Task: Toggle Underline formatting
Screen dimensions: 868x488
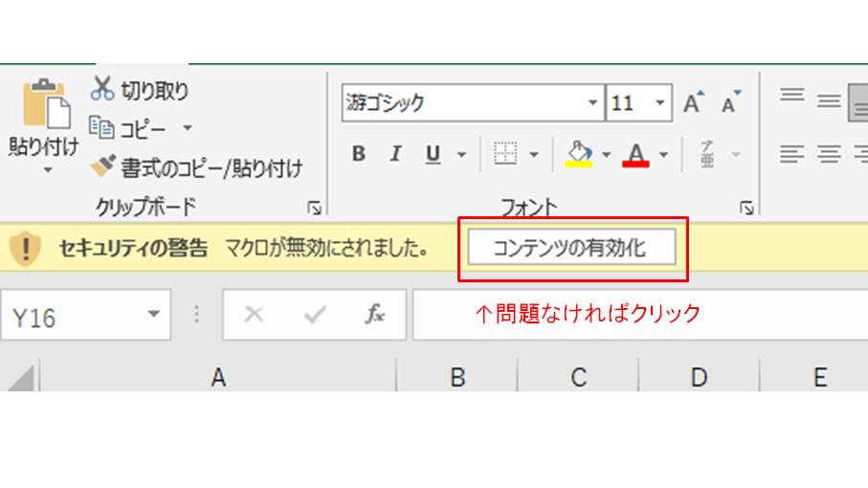Action: [433, 154]
